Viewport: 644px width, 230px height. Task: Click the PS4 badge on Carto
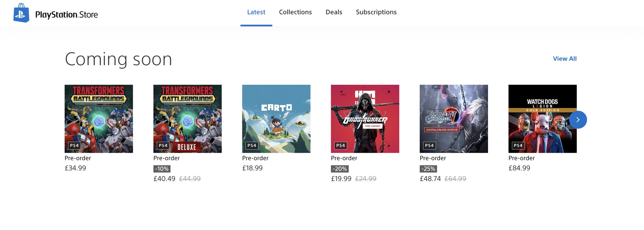(x=252, y=146)
